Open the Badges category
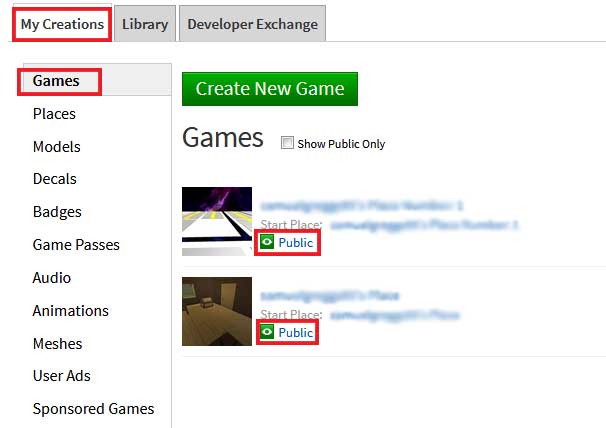606x428 pixels. [x=57, y=212]
